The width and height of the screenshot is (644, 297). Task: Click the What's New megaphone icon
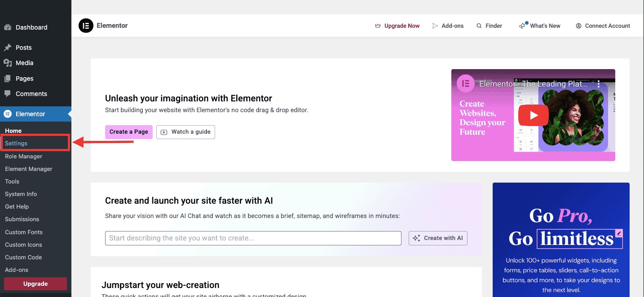[x=522, y=26]
